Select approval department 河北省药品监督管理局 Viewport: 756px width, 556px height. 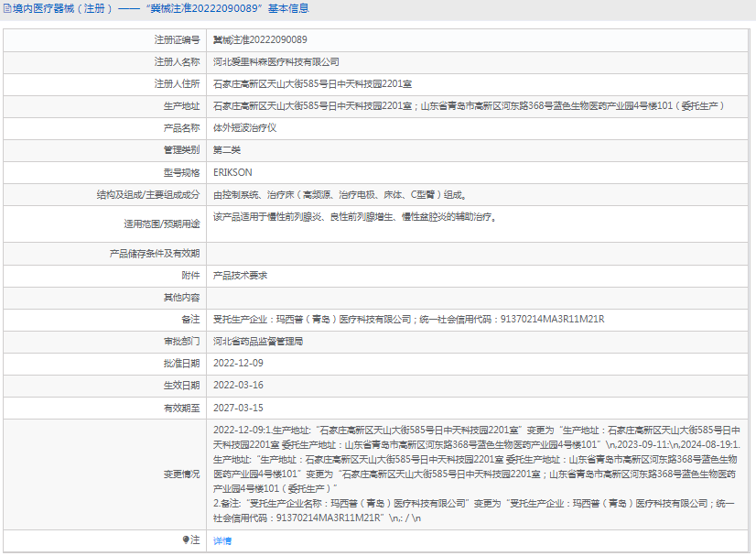[258, 342]
